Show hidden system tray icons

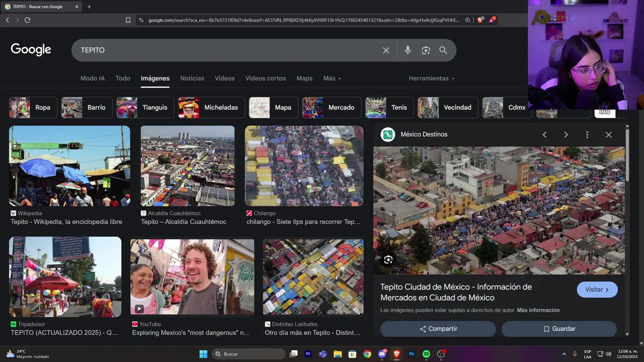click(x=563, y=354)
